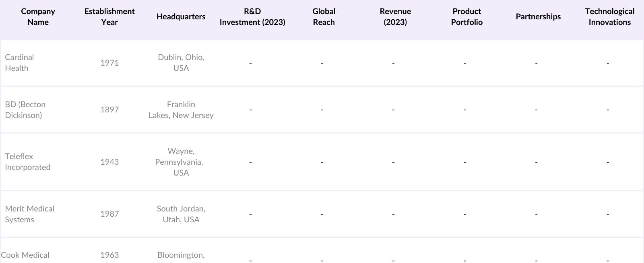Select the Global Reach column header
This screenshot has width=644, height=263.
(x=324, y=17)
